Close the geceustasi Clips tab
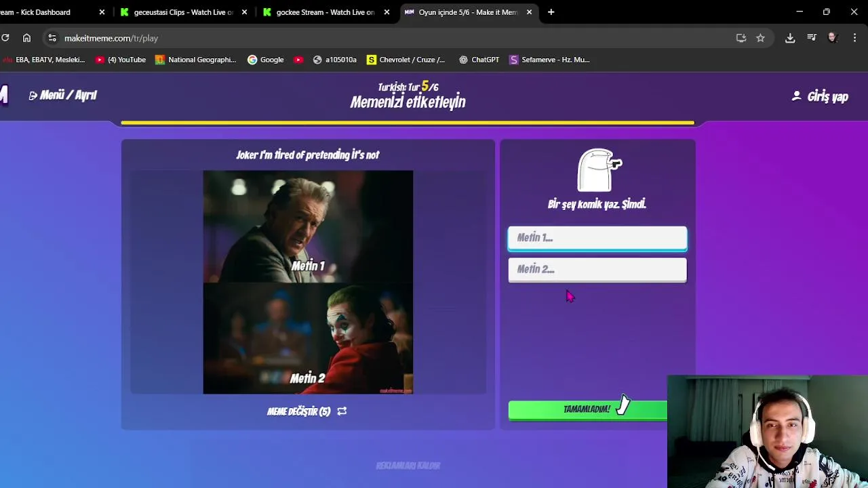Viewport: 868px width, 488px height. (244, 12)
